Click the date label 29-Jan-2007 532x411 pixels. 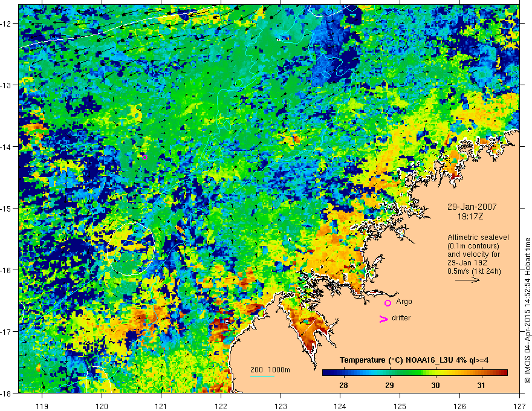(x=472, y=207)
